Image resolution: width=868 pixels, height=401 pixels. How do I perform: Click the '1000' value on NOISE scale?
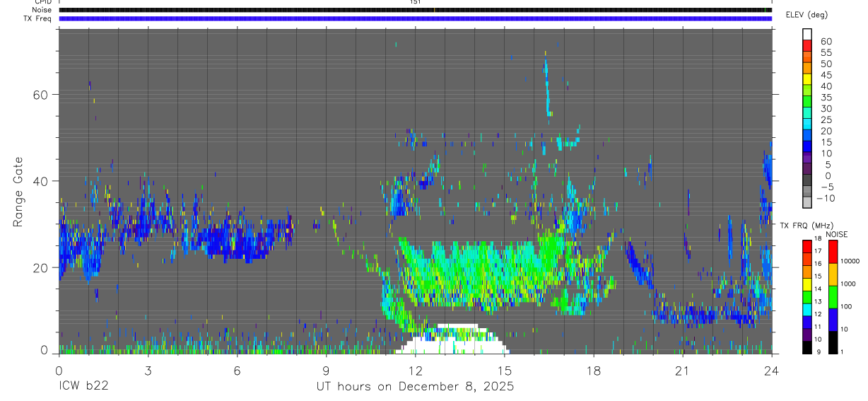(x=849, y=284)
